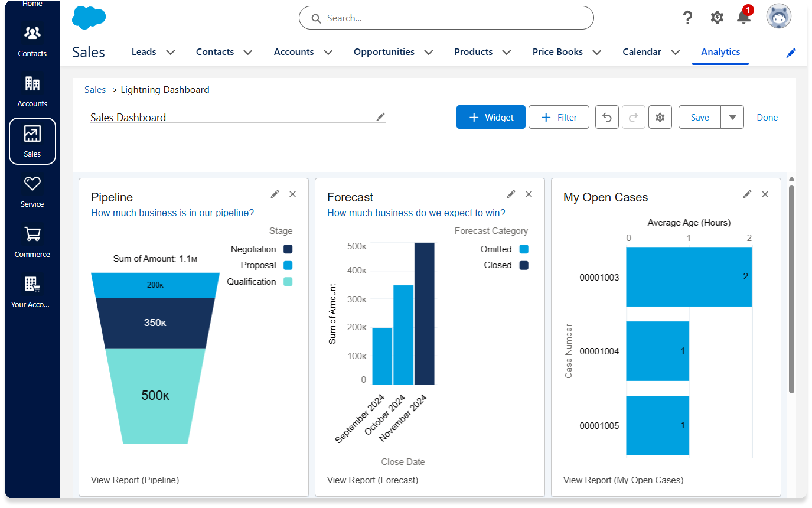The width and height of the screenshot is (812, 508).
Task: Expand the Leads tab chevron
Action: click(x=171, y=52)
